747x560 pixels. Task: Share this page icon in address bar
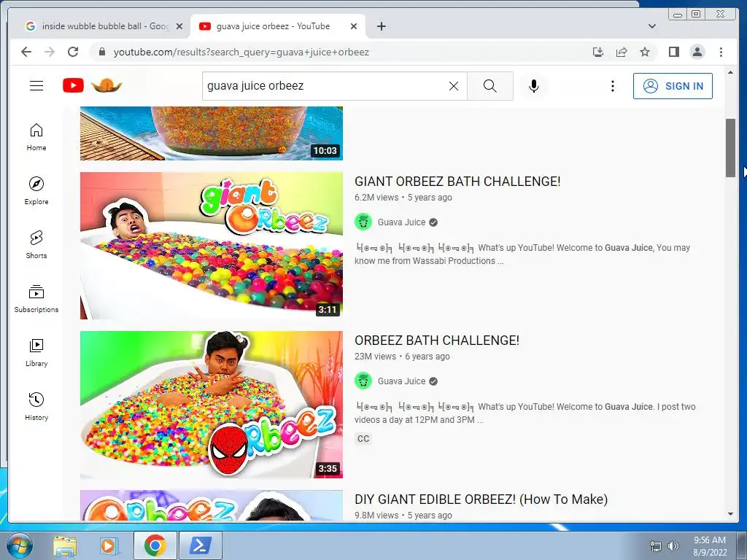(x=622, y=52)
